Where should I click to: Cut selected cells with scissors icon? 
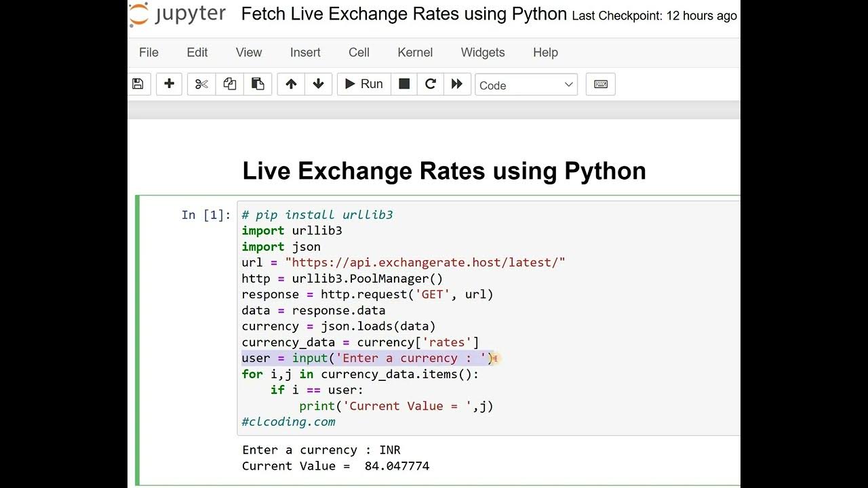click(x=201, y=84)
